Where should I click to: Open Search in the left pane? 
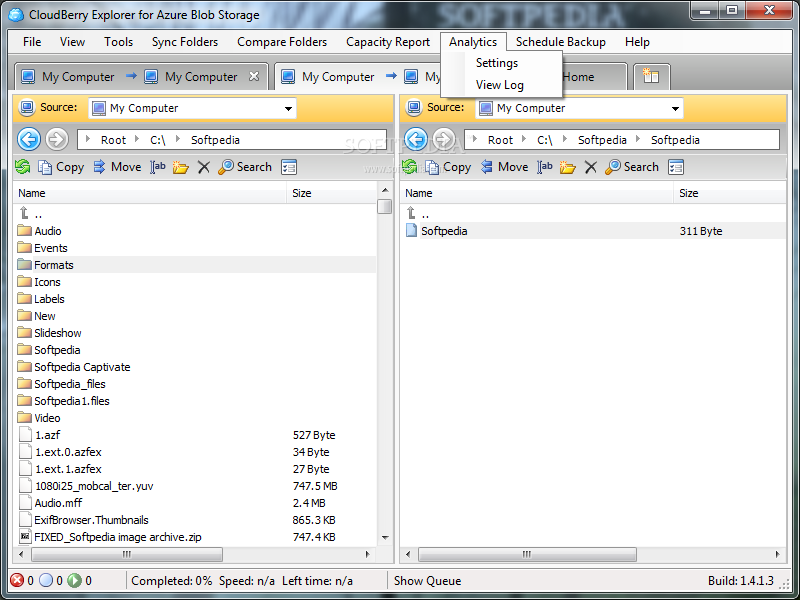[245, 167]
